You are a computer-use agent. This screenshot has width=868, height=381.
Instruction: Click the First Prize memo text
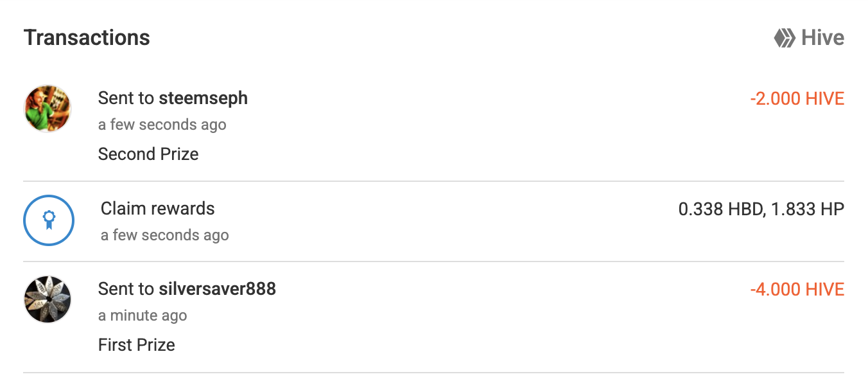pos(137,345)
